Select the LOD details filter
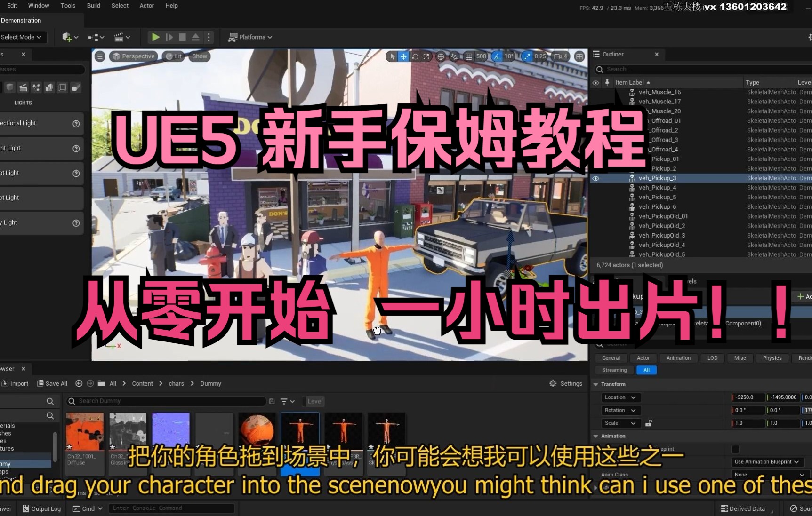Screen dimensions: 812x516 click(x=712, y=358)
